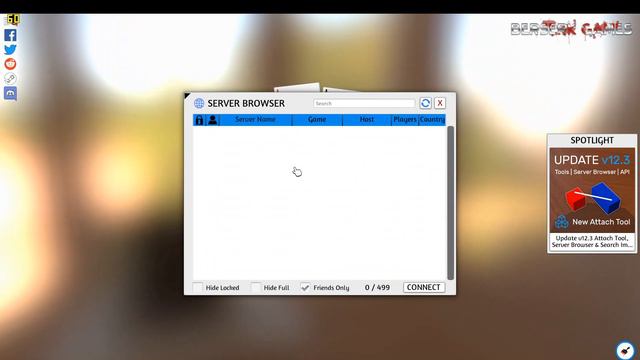Sort servers by Host column
The image size is (640, 360).
point(367,120)
